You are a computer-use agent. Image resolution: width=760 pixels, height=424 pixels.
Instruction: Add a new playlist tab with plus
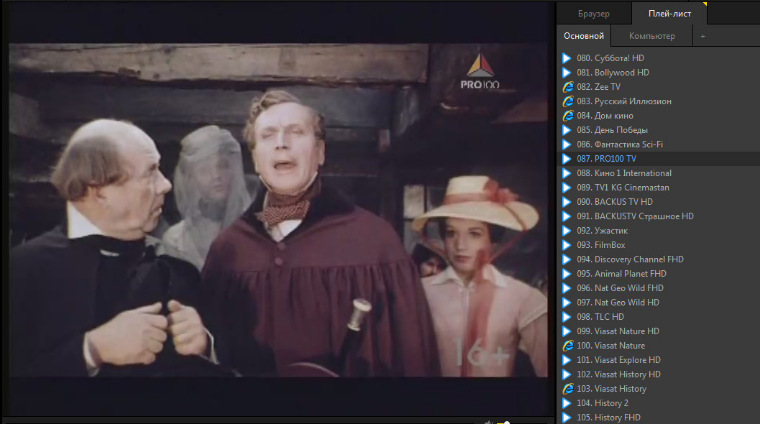coord(702,36)
